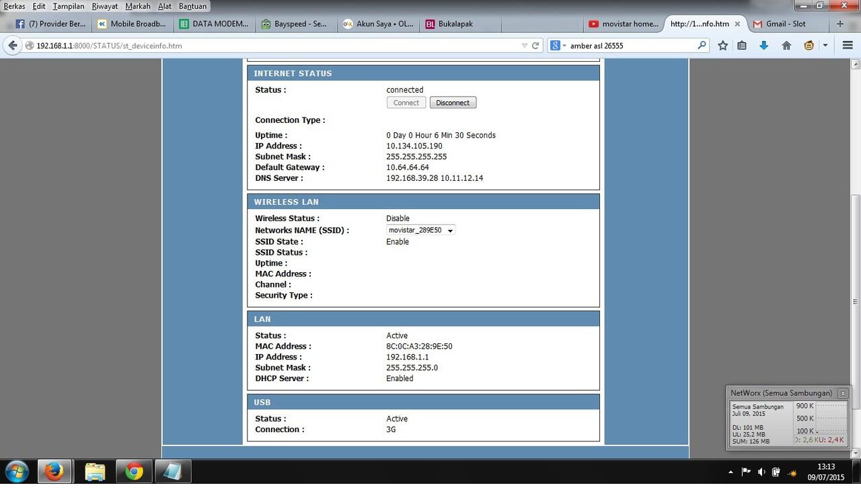This screenshot has height=504, width=861.
Task: Go to the Home page icon
Action: point(786,46)
